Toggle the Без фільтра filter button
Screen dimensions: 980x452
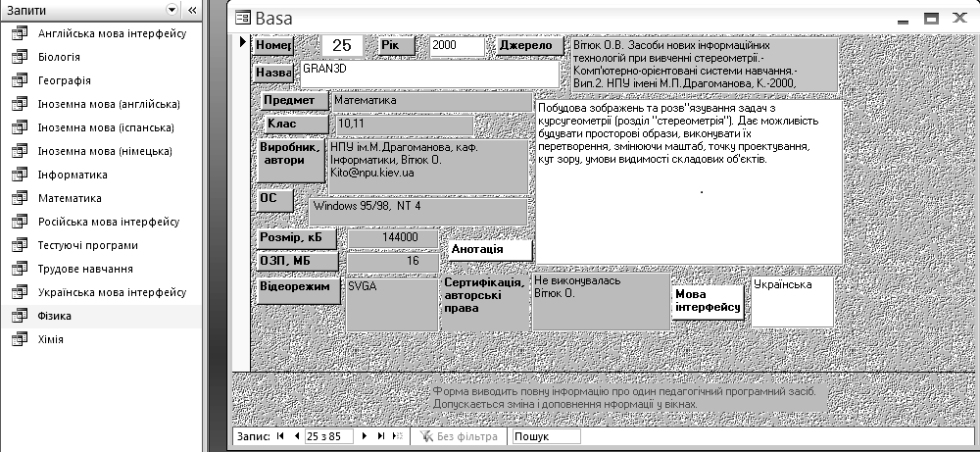point(459,436)
